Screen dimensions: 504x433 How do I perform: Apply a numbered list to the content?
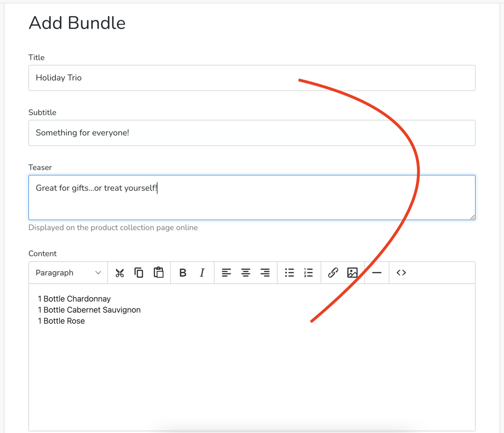[x=309, y=272]
